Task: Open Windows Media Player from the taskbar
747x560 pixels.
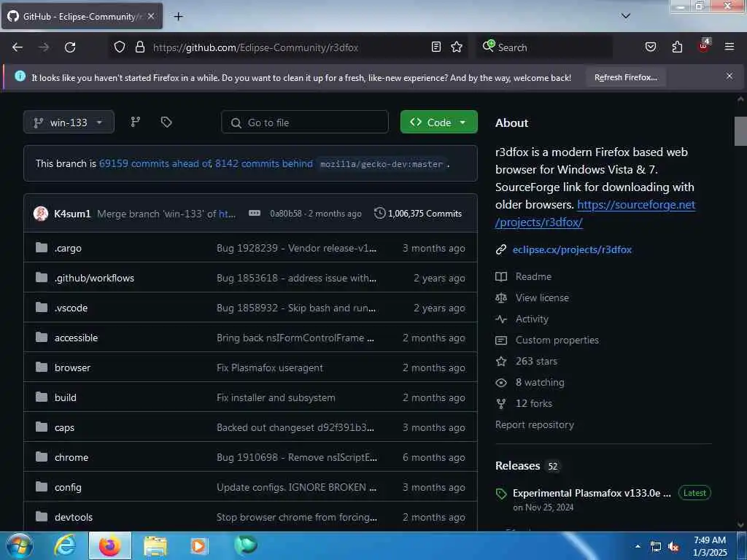Action: point(199,546)
